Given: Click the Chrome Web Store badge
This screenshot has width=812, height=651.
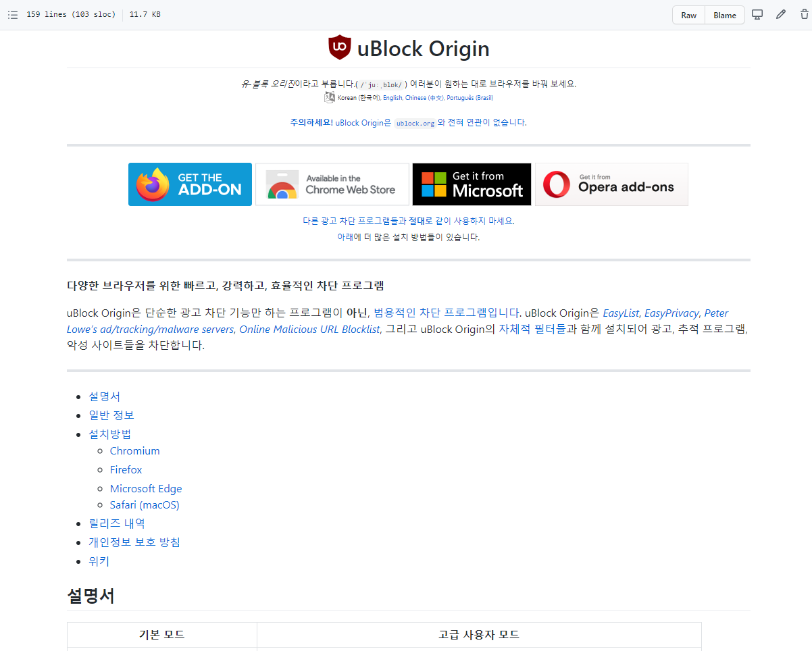Looking at the screenshot, I should click(x=332, y=184).
